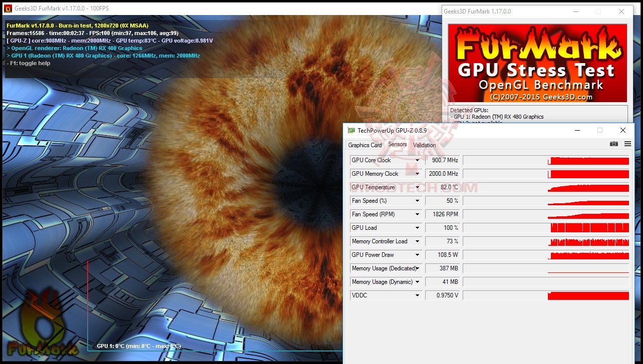Open the GPU Load sensor dropdown

[x=417, y=228]
